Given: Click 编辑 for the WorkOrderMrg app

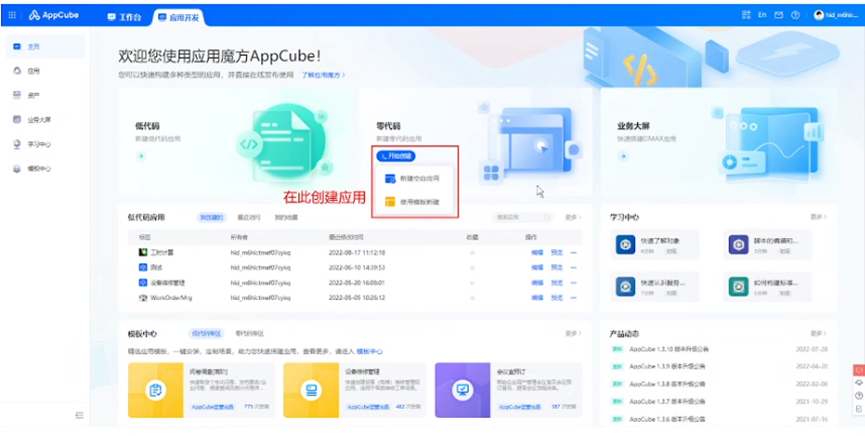Looking at the screenshot, I should point(537,297).
